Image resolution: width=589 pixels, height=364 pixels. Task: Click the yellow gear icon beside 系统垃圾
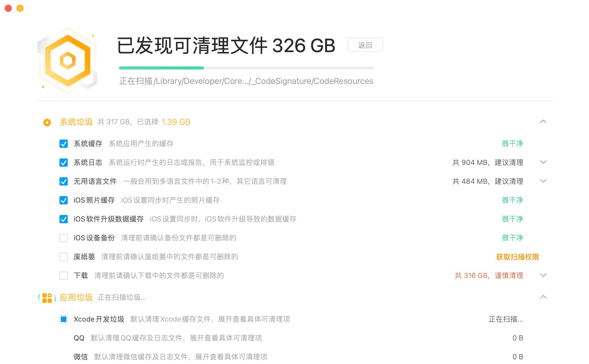pos(47,122)
